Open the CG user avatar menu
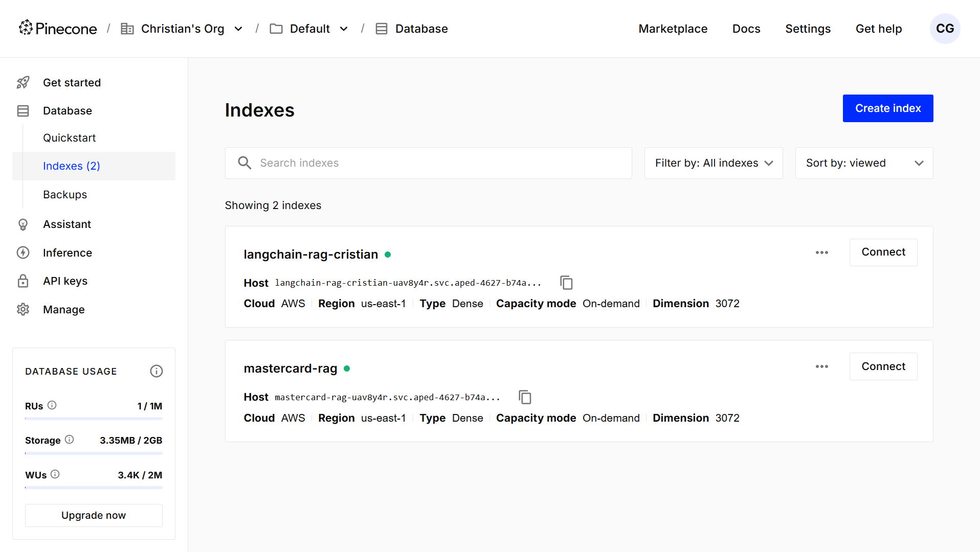Viewport: 980px width, 552px height. 945,29
